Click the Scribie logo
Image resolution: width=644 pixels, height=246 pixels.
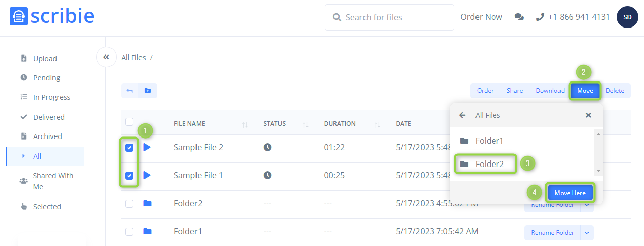(x=52, y=16)
